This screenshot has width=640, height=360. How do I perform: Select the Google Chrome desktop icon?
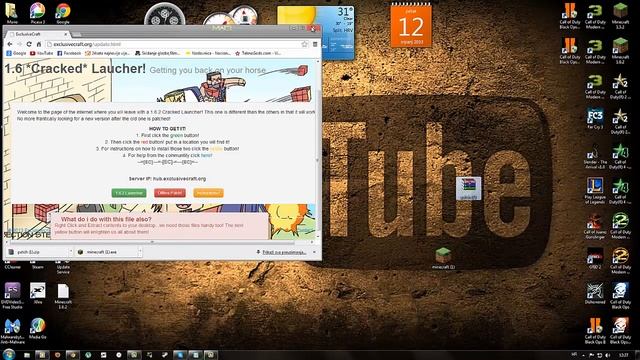pyautogui.click(x=63, y=13)
